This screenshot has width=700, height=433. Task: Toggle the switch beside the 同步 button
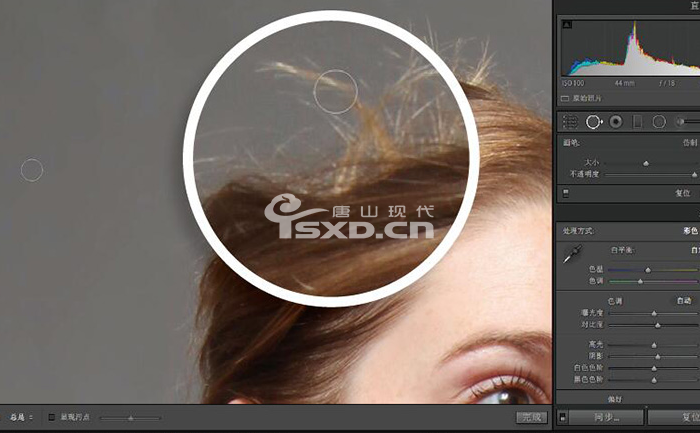[562, 417]
